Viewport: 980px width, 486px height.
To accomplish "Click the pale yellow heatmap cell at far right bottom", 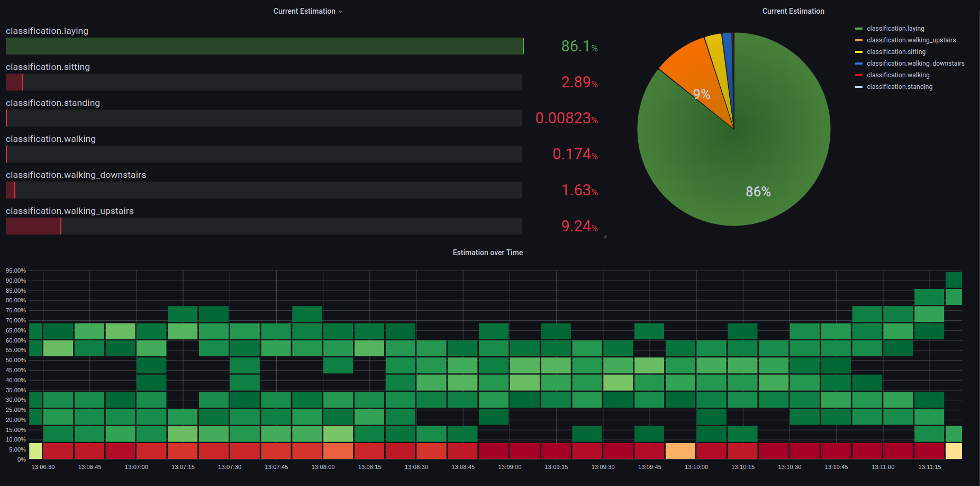I will point(954,451).
